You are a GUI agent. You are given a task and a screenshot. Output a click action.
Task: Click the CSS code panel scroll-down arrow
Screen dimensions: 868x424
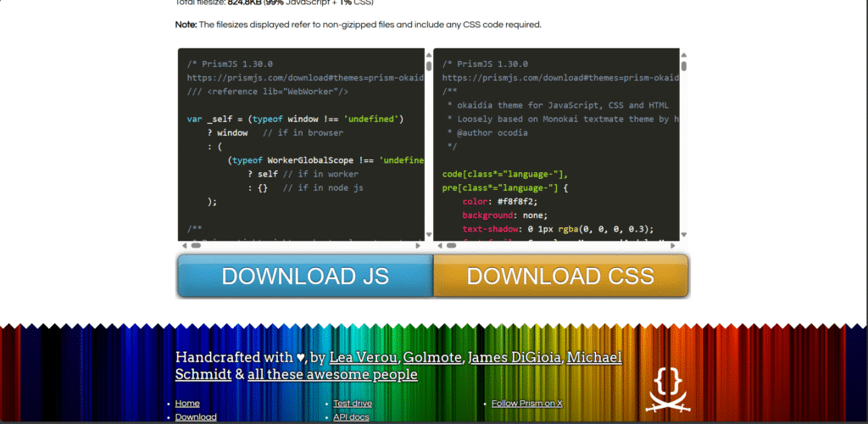click(x=683, y=235)
